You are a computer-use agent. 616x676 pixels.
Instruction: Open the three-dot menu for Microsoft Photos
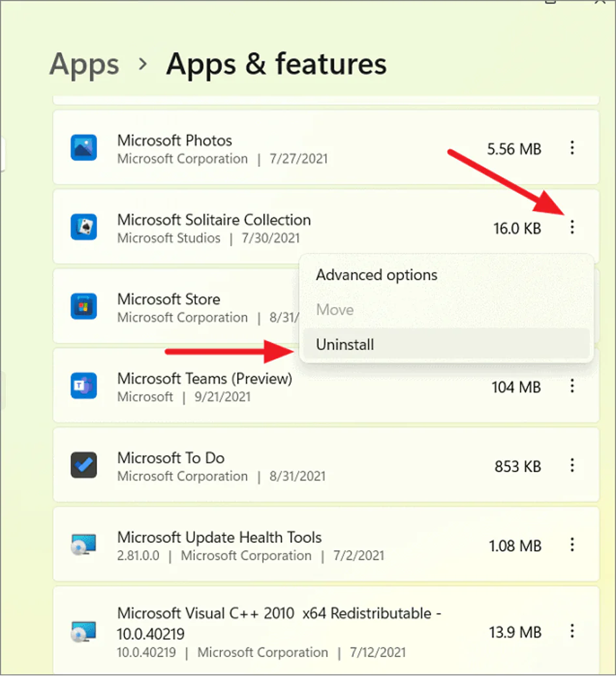572,148
